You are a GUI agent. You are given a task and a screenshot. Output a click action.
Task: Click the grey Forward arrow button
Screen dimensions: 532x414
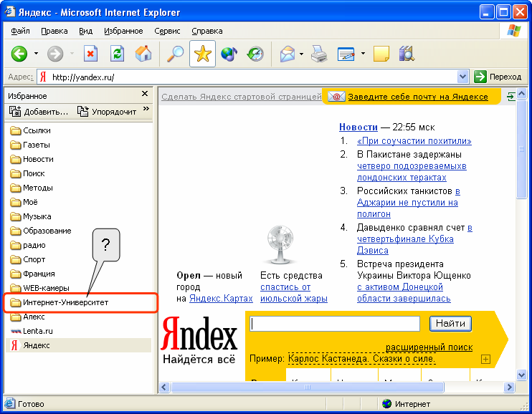coord(55,54)
